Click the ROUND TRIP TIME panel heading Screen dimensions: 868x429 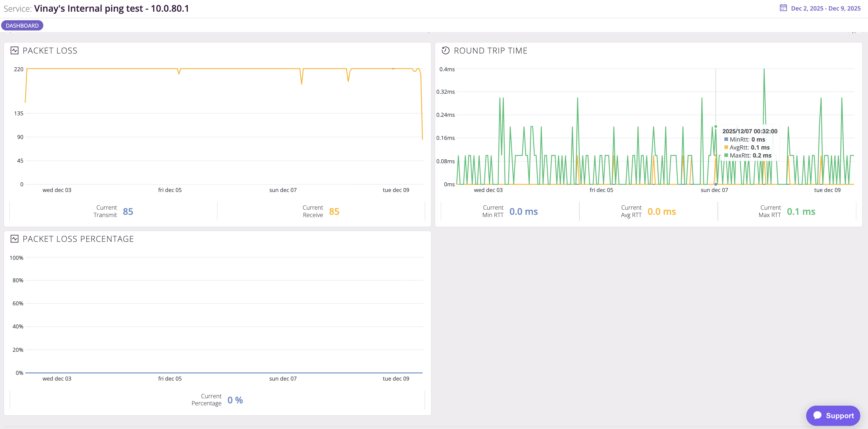(490, 50)
